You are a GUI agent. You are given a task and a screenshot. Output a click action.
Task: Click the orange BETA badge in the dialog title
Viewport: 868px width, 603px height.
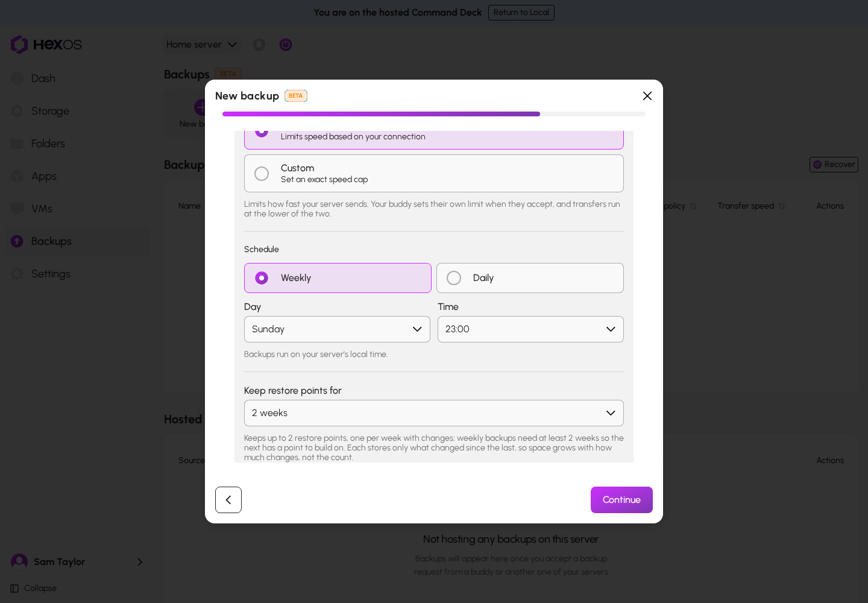point(296,96)
